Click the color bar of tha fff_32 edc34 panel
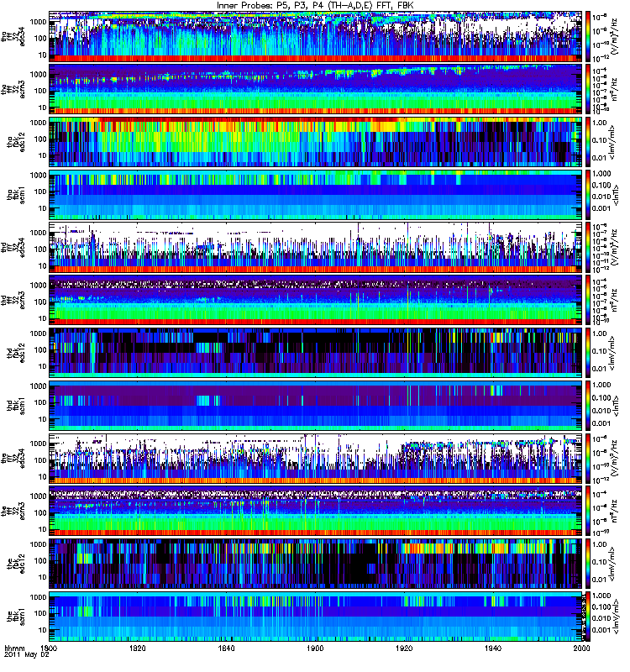This screenshot has width=630, height=672. point(588,36)
